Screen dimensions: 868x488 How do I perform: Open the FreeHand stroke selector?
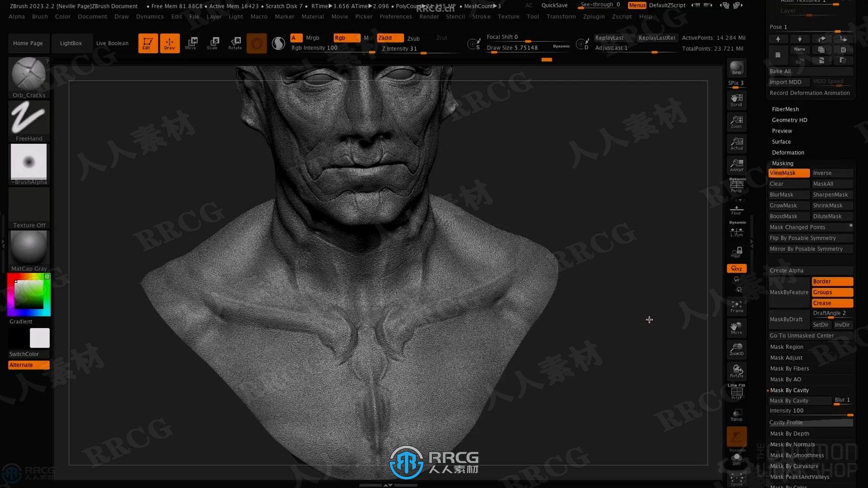(x=29, y=121)
